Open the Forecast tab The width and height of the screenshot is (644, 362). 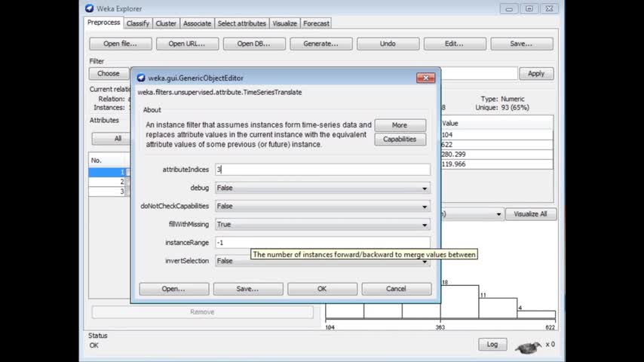(x=316, y=23)
